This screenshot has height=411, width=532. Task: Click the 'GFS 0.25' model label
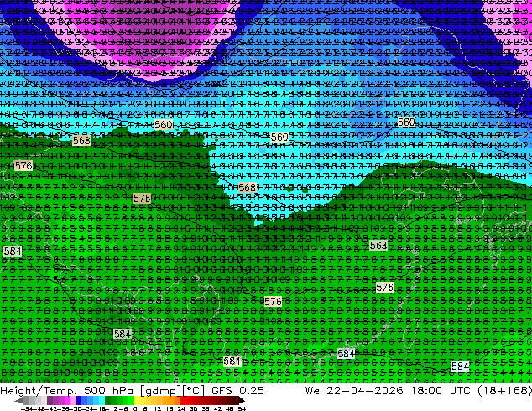click(x=237, y=390)
